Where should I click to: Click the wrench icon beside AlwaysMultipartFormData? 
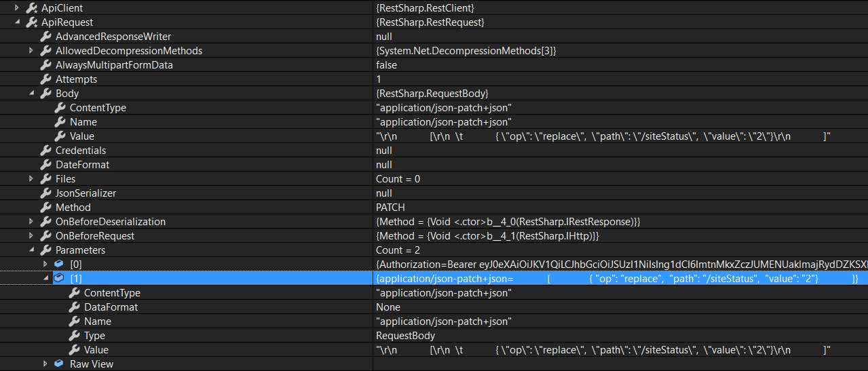point(45,65)
